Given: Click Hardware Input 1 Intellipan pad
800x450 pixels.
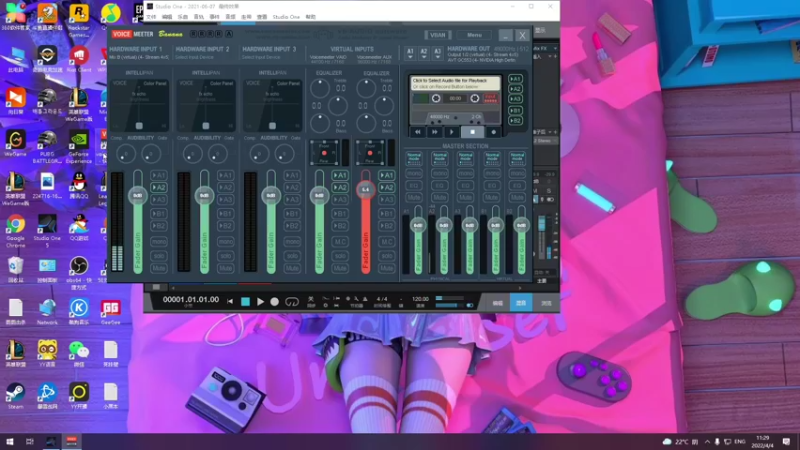Looking at the screenshot, I should 139,105.
